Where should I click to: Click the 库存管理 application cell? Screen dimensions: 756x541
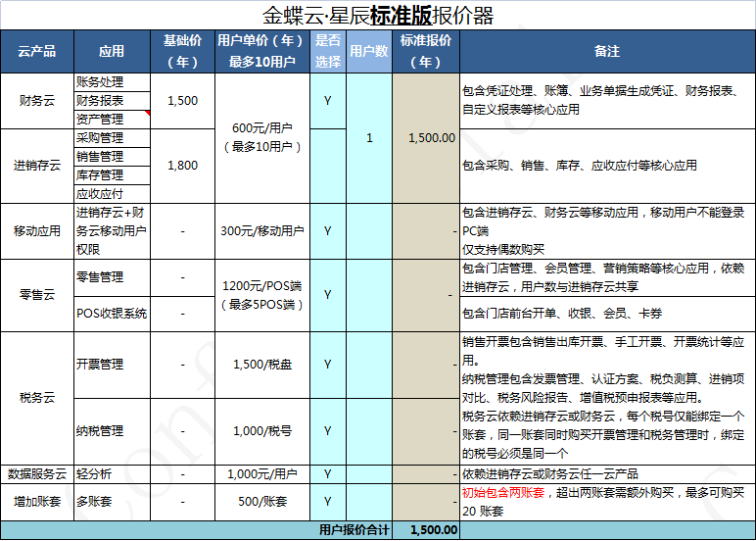tap(113, 175)
